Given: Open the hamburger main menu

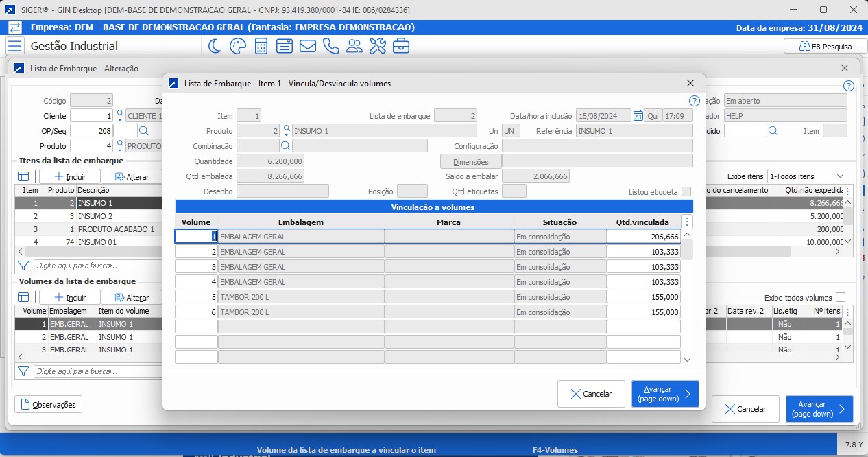Looking at the screenshot, I should 15,46.
